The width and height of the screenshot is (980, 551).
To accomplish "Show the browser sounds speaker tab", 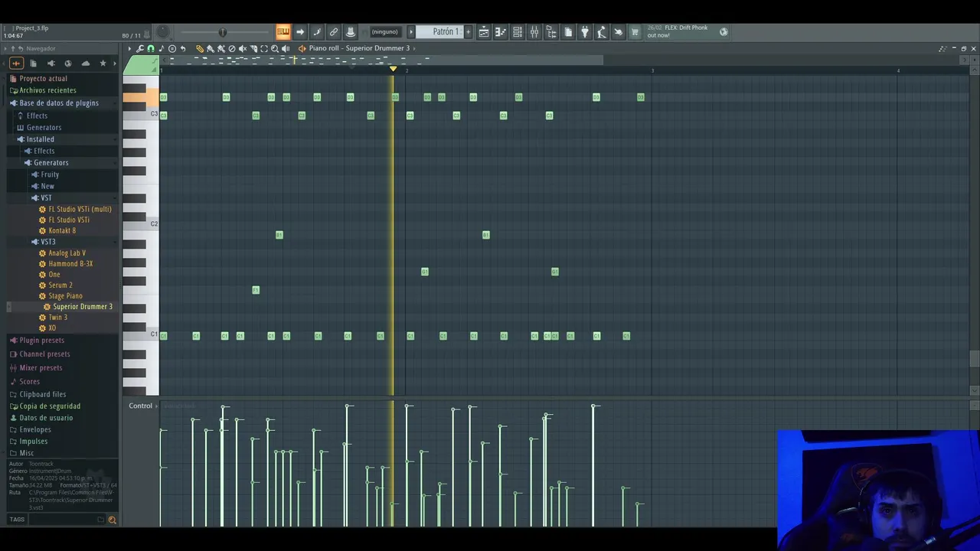I will tap(51, 64).
